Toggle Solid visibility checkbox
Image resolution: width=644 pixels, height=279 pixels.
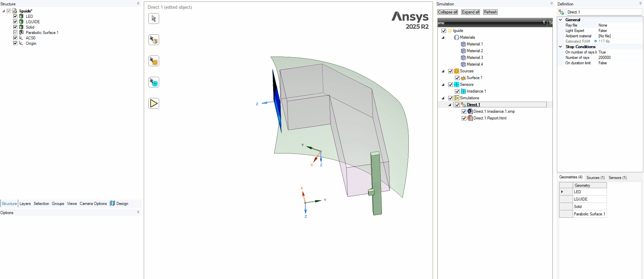[x=15, y=27]
